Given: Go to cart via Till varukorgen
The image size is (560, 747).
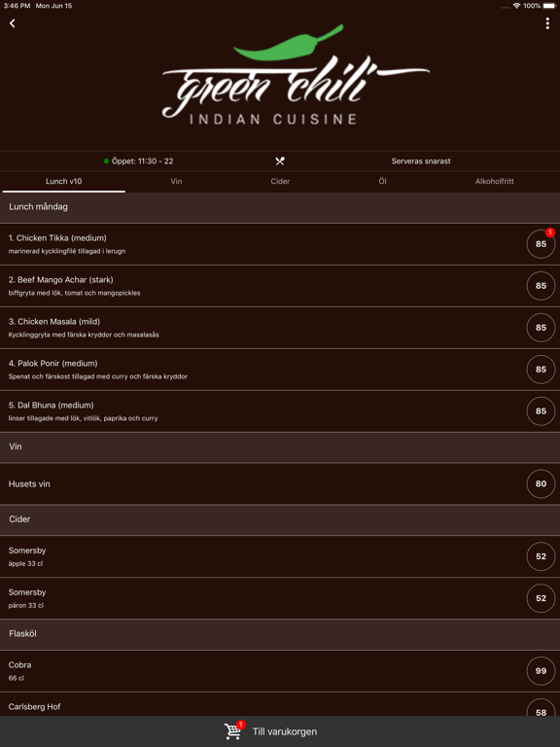Looking at the screenshot, I should tap(285, 731).
